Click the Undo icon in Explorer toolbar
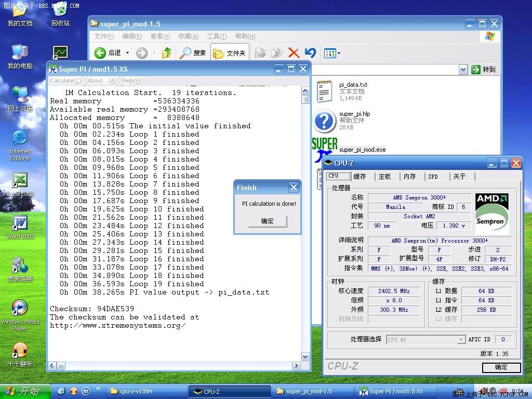 [x=311, y=53]
